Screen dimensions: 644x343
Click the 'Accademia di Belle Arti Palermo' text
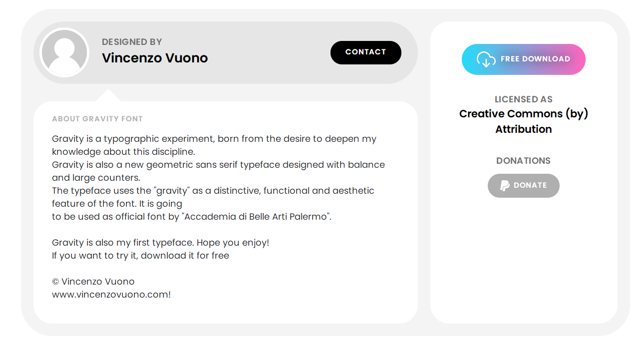255,217
